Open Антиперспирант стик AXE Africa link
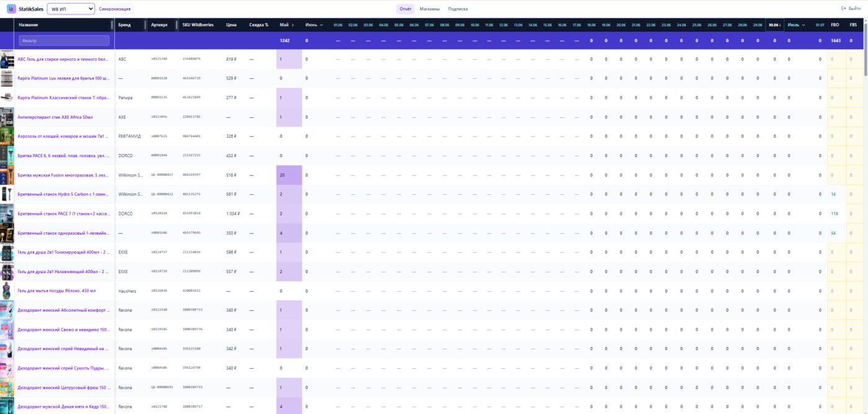 point(55,117)
